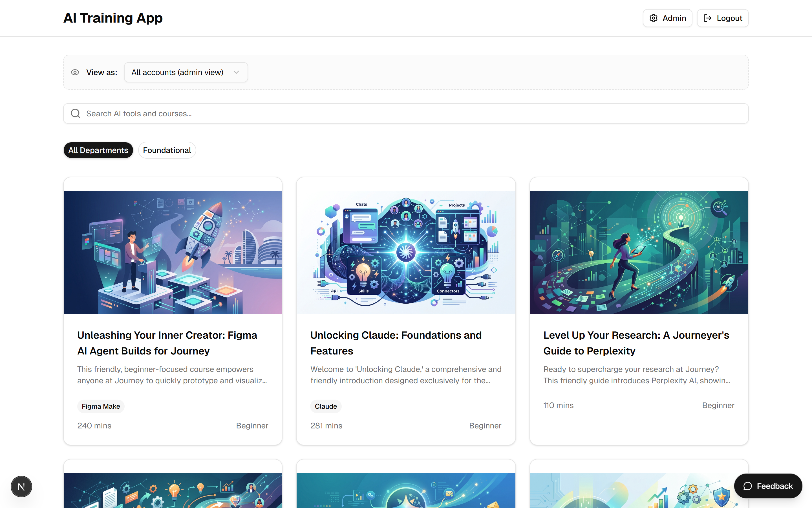This screenshot has height=508, width=812.
Task: Open the Unlocking Claude course thumbnail
Action: 406,252
